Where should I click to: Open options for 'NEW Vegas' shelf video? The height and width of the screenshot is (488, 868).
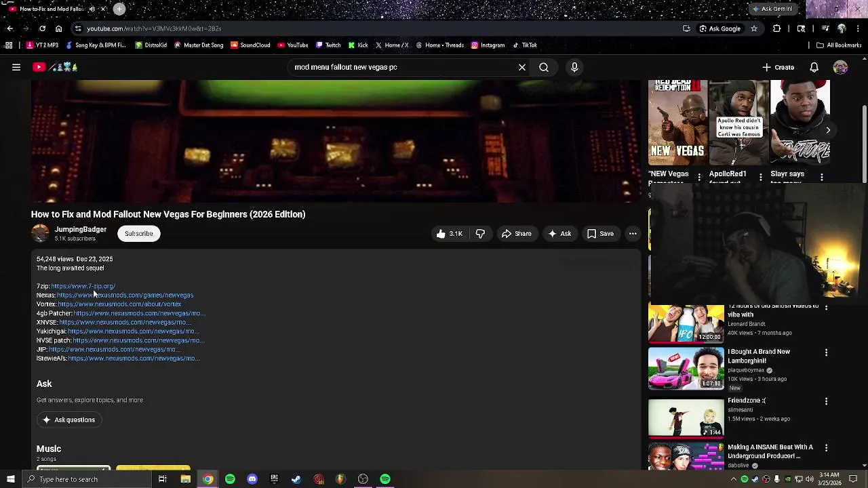coord(699,178)
